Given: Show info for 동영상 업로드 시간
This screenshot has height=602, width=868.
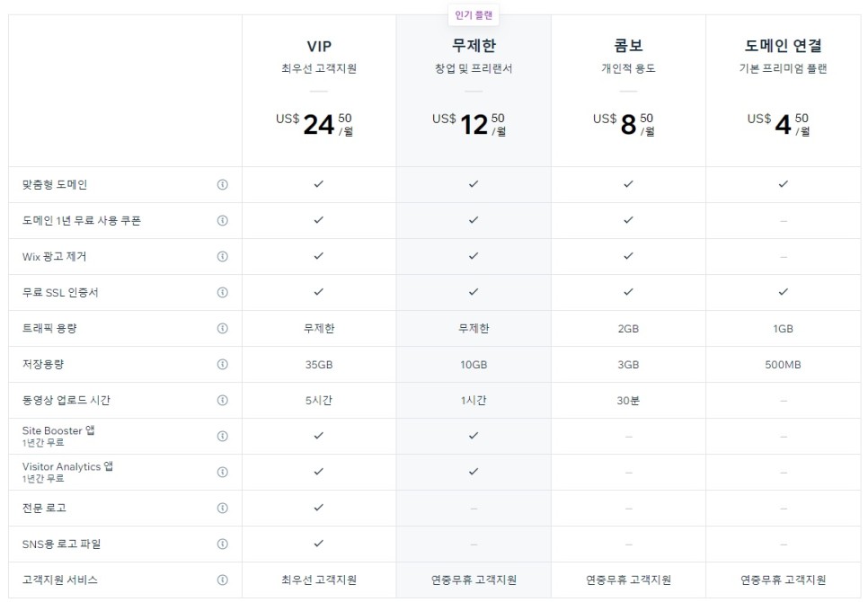Looking at the screenshot, I should click(x=222, y=400).
